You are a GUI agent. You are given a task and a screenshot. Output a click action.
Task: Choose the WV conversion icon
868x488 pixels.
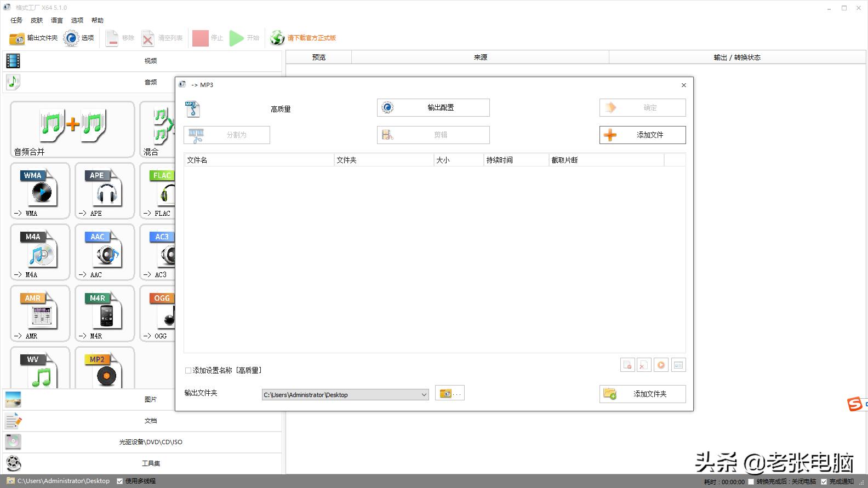40,368
